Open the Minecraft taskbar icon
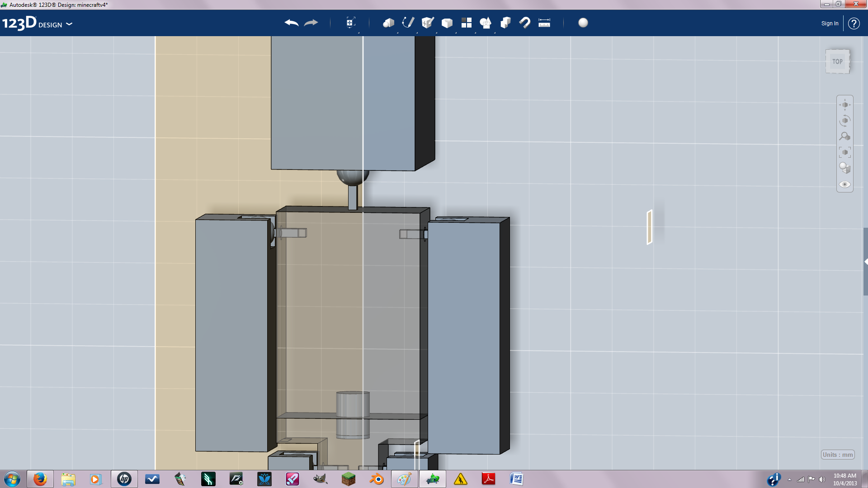This screenshot has height=488, width=868. (349, 479)
